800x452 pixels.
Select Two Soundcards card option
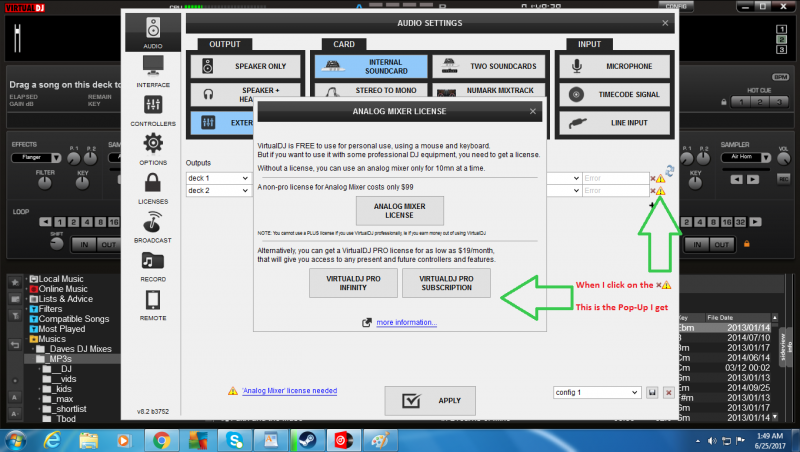489,66
